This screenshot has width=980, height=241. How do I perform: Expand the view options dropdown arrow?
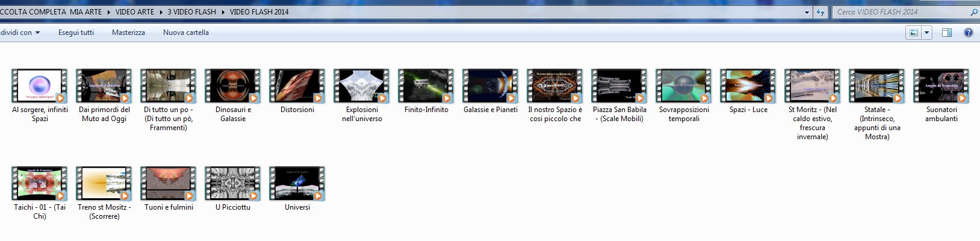927,33
